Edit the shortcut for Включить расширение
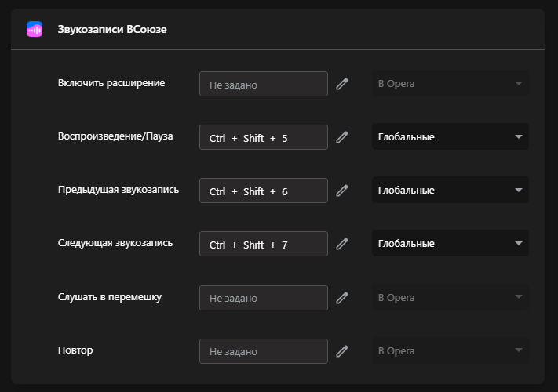 pyautogui.click(x=342, y=84)
